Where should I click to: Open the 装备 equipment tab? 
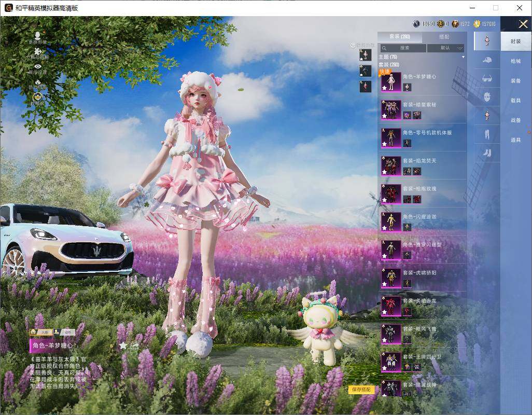pyautogui.click(x=516, y=81)
